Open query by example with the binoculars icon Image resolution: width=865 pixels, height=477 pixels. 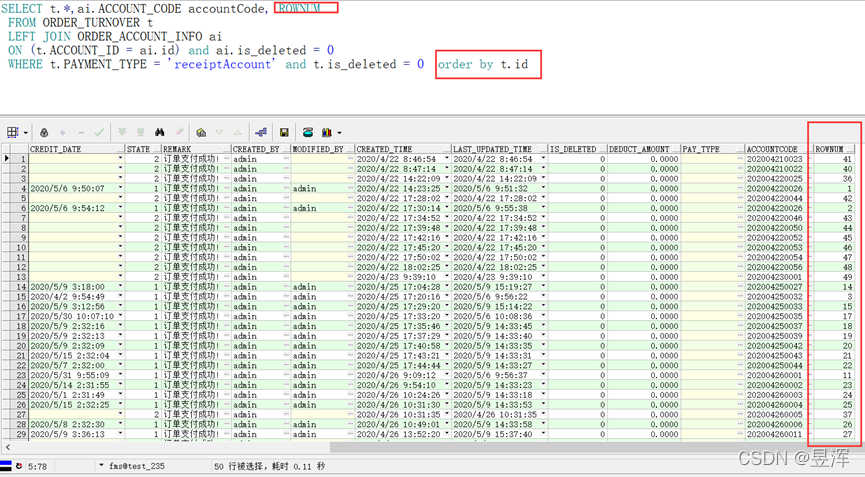coord(160,132)
